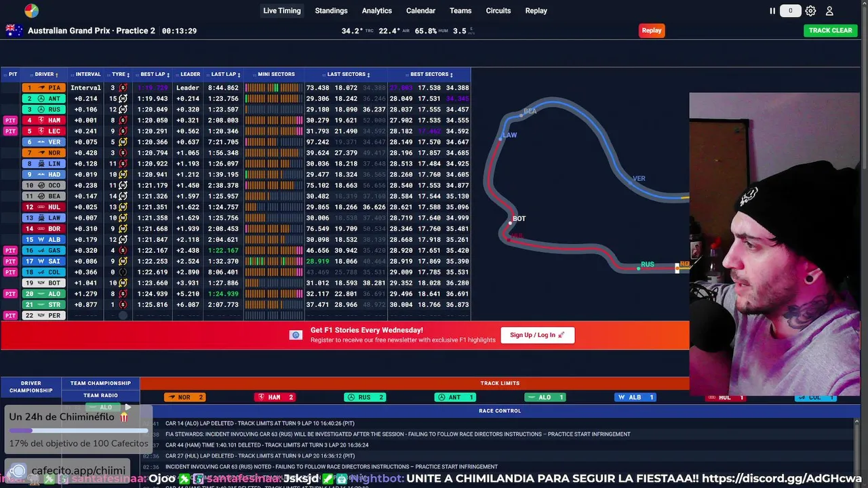This screenshot has height=488, width=868.
Task: Click the Sign Up / Log In button
Action: click(537, 335)
